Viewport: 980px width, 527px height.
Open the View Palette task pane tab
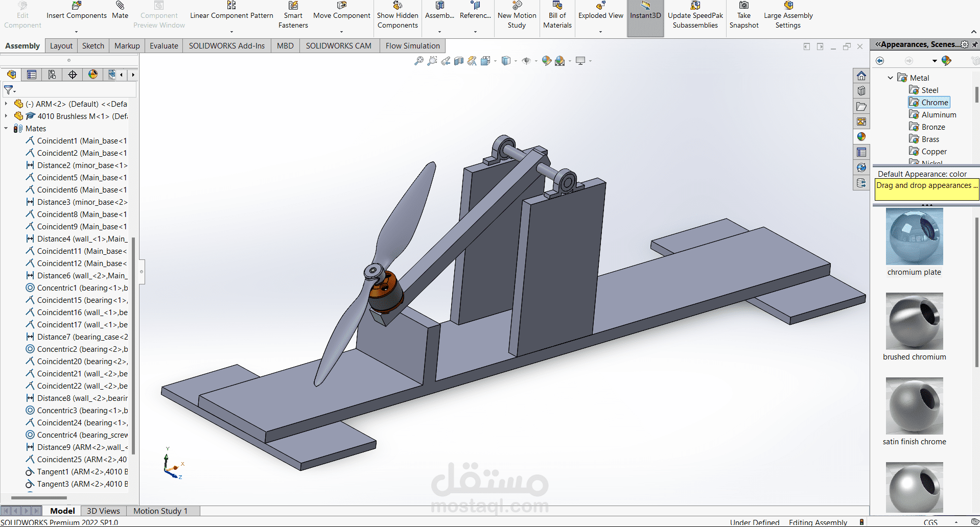(861, 122)
